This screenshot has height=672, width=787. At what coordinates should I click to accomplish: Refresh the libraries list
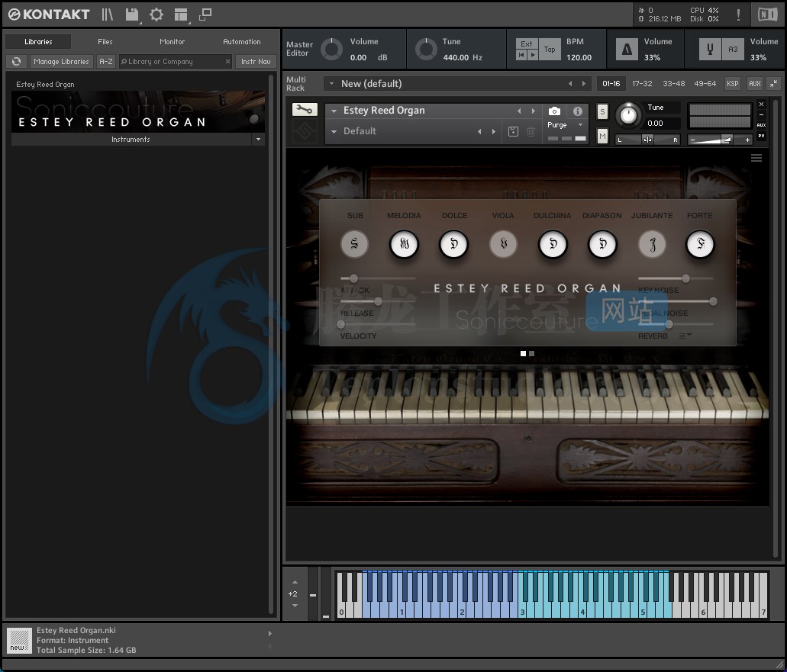[x=17, y=61]
